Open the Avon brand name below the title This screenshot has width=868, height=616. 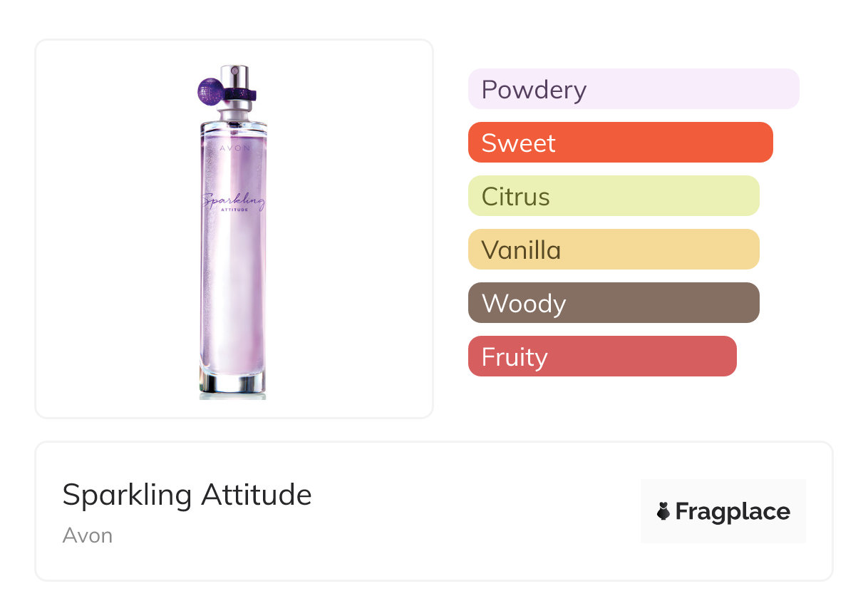(88, 535)
